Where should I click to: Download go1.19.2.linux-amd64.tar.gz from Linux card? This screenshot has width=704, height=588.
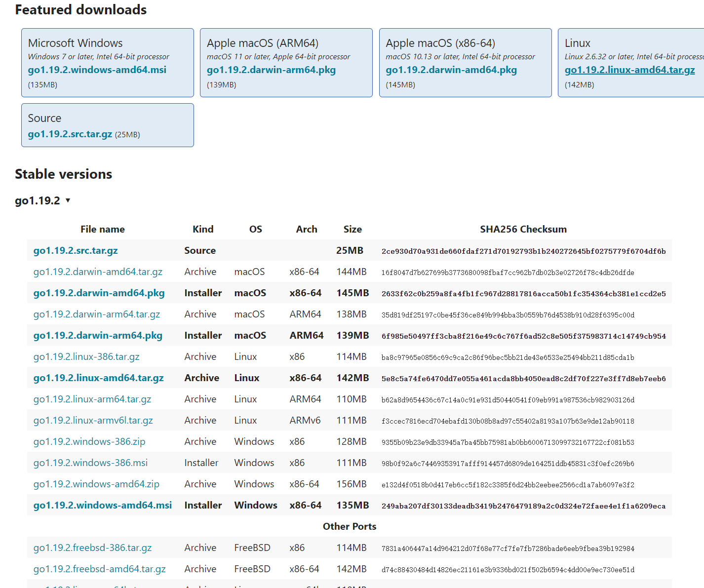pyautogui.click(x=629, y=70)
